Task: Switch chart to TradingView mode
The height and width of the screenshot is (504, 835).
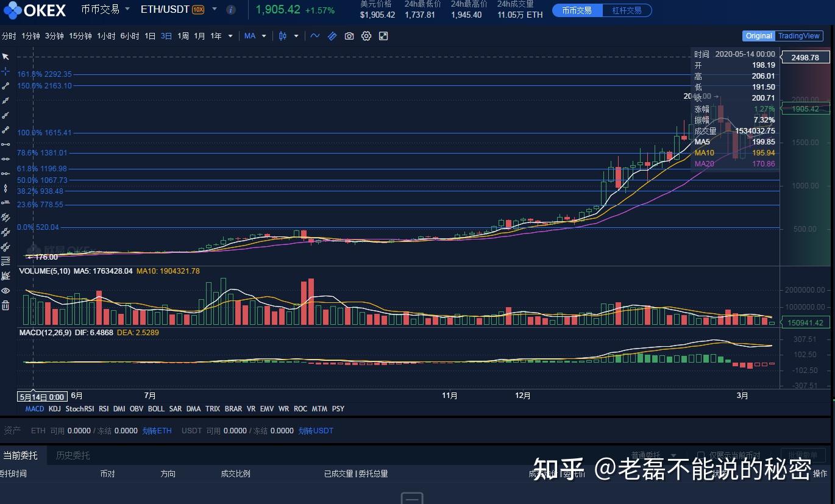Action: point(799,36)
